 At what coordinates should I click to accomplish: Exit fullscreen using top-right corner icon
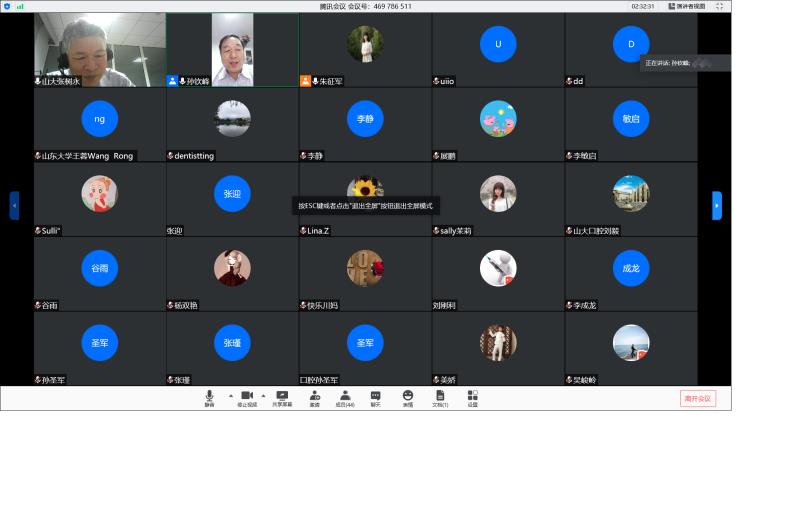(x=719, y=6)
